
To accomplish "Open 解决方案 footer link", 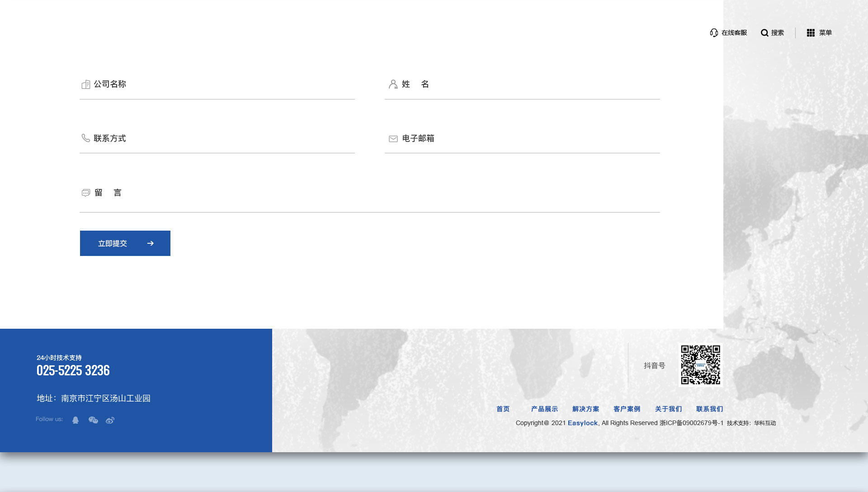I will [585, 409].
